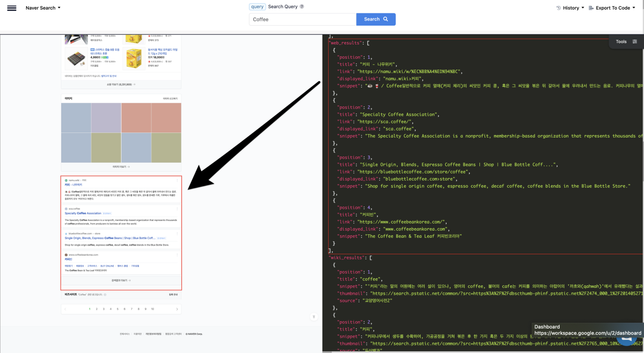Open the Export To Code dropdown
Viewport: 644px width, 353px height.
pyautogui.click(x=612, y=8)
